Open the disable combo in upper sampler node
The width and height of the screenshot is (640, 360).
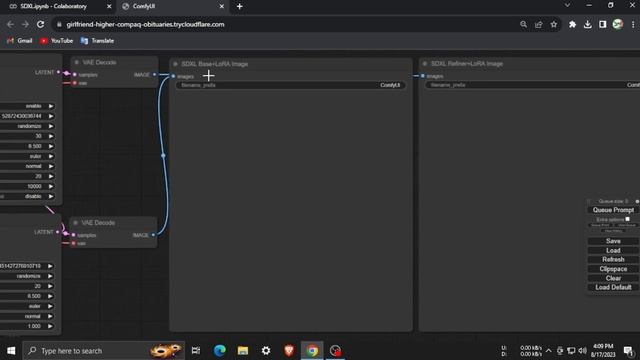pyautogui.click(x=27, y=196)
